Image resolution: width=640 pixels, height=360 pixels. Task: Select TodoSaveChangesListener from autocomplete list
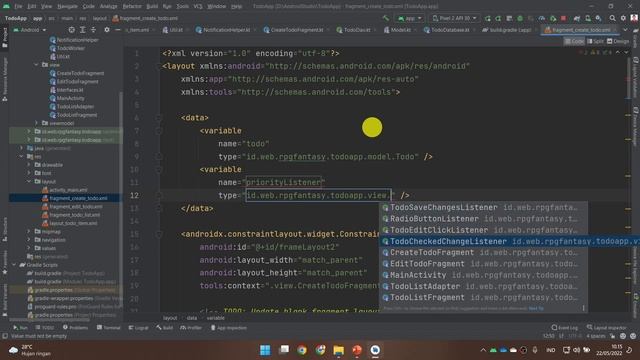(x=483, y=207)
